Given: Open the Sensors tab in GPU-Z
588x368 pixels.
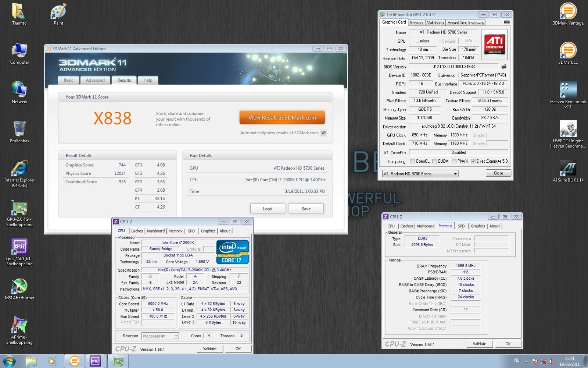Looking at the screenshot, I should [416, 23].
